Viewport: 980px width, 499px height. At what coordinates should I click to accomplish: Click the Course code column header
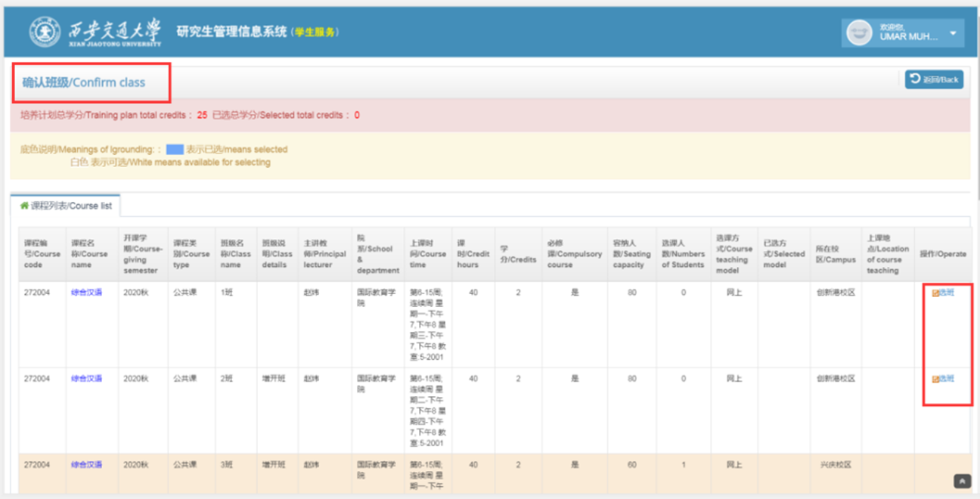click(42, 255)
